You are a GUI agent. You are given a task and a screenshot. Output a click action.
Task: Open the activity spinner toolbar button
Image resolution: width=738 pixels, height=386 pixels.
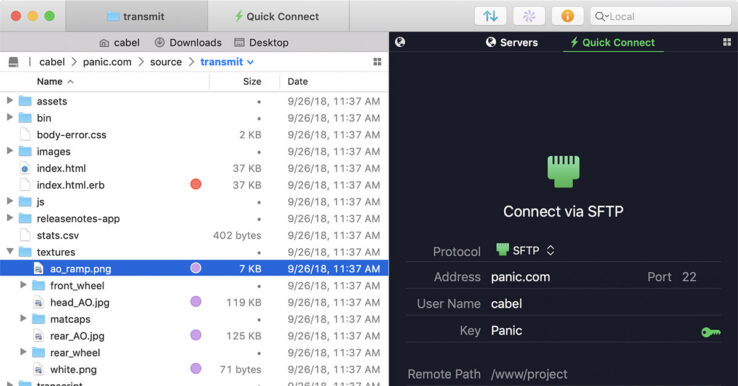pos(529,16)
